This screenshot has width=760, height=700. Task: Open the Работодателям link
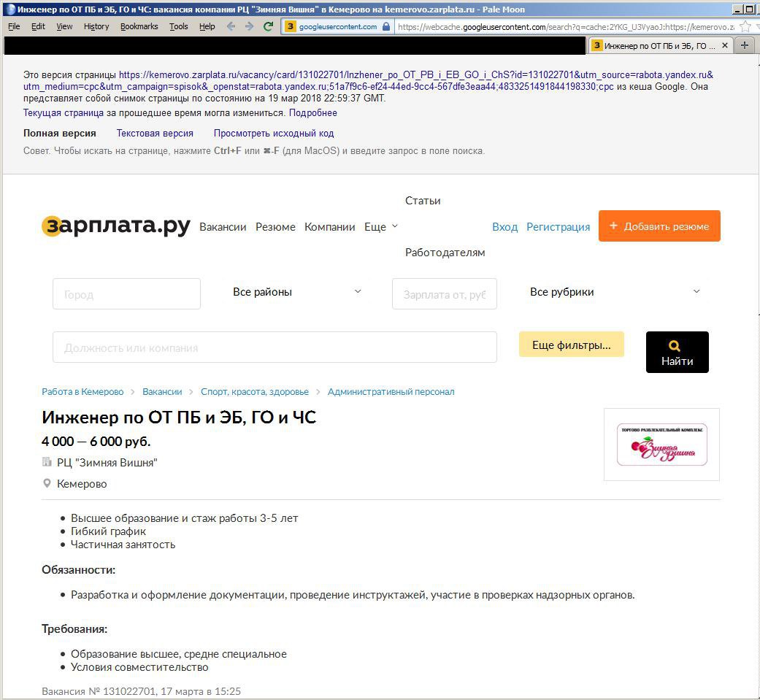(445, 253)
